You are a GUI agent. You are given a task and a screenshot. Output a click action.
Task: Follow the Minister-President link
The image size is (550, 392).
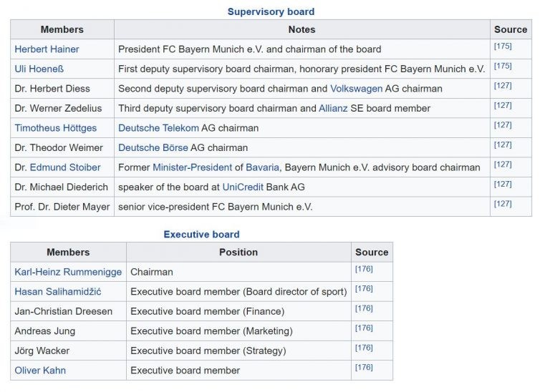tap(192, 167)
